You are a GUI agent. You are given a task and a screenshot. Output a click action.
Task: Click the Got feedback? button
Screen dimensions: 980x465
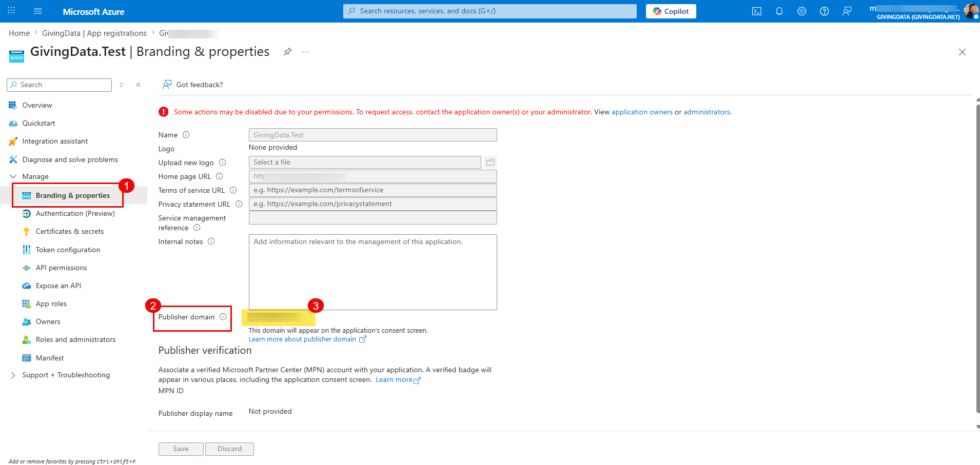pos(193,85)
